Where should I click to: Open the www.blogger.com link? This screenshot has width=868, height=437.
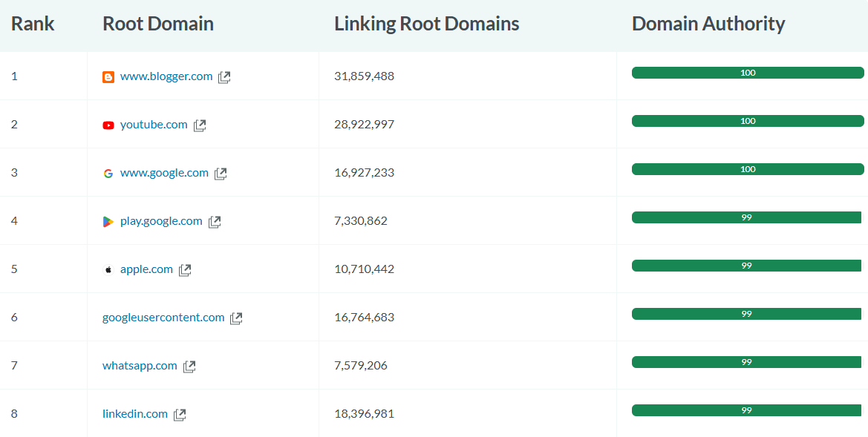pyautogui.click(x=166, y=76)
